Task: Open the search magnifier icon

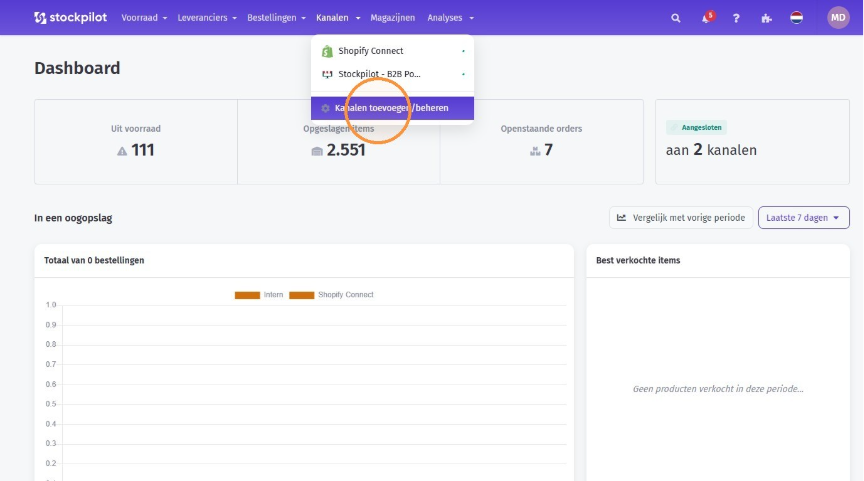Action: click(676, 18)
